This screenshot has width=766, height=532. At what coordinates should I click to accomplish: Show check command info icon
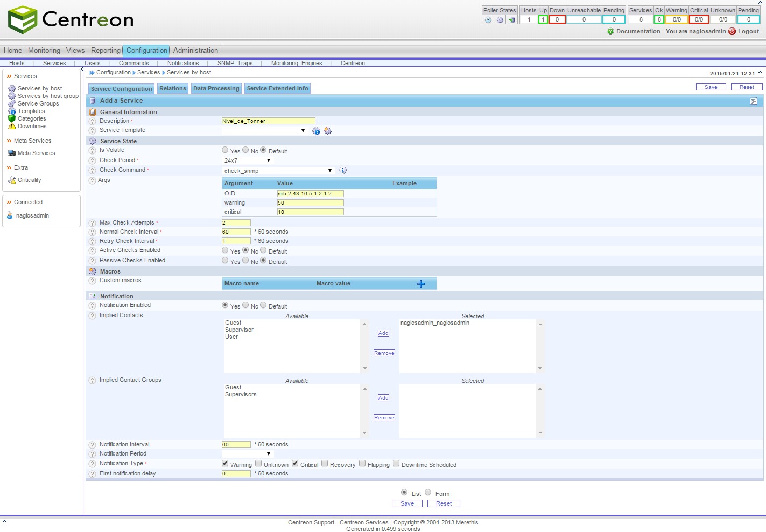coord(343,171)
